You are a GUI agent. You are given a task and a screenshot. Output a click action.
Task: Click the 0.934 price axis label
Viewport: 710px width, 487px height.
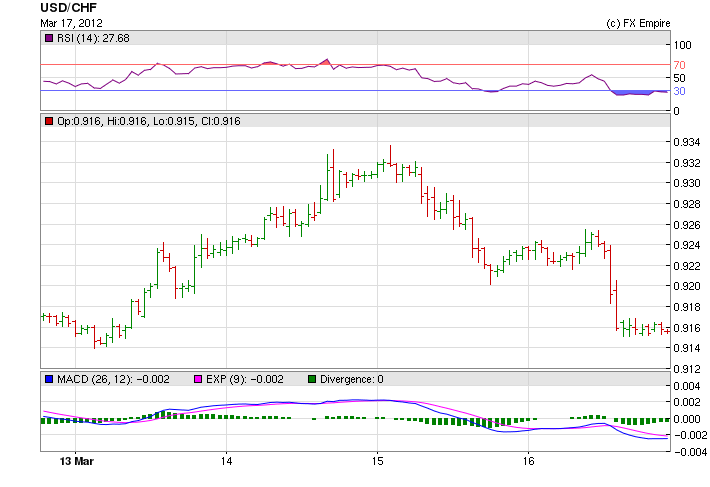point(686,143)
